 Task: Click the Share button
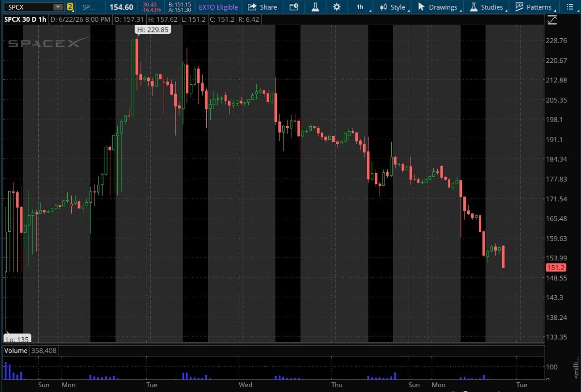[262, 7]
